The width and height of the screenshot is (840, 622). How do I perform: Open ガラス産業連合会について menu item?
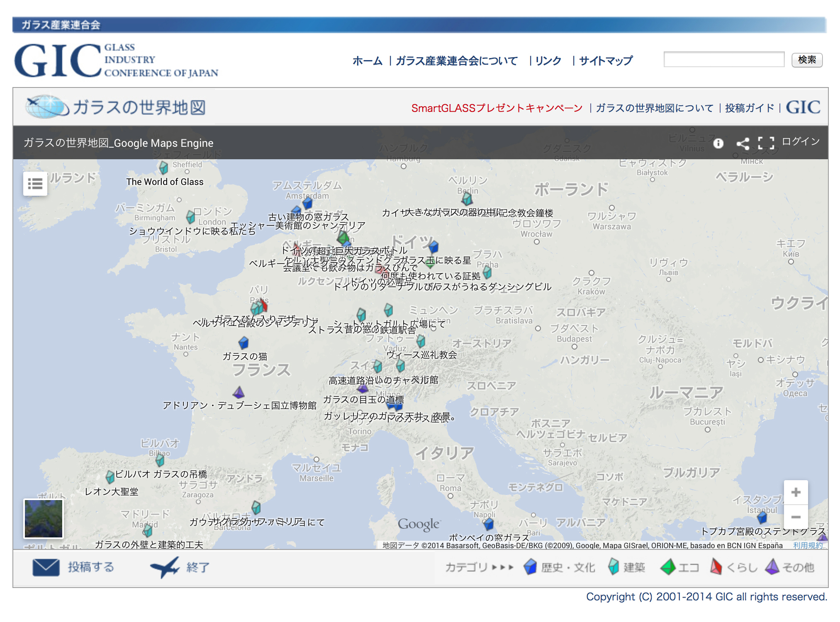click(457, 61)
